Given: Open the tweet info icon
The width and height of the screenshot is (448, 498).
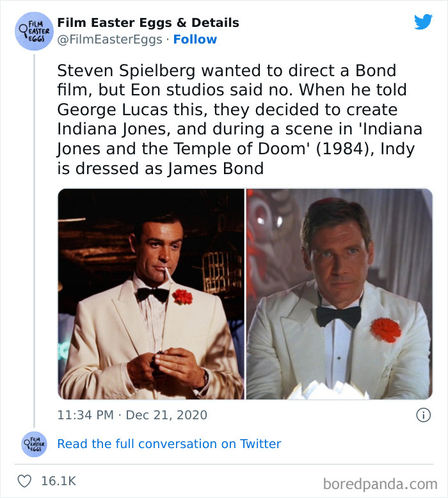Looking at the screenshot, I should click(x=423, y=415).
